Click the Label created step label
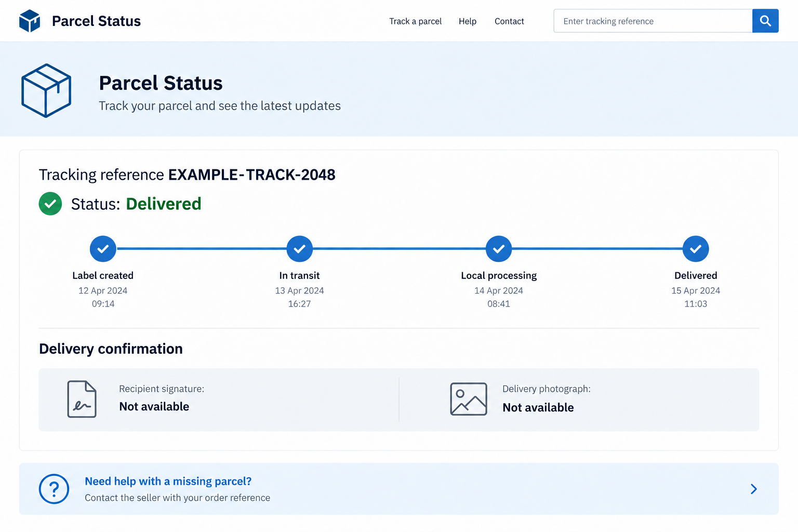This screenshot has height=532, width=798. [103, 275]
